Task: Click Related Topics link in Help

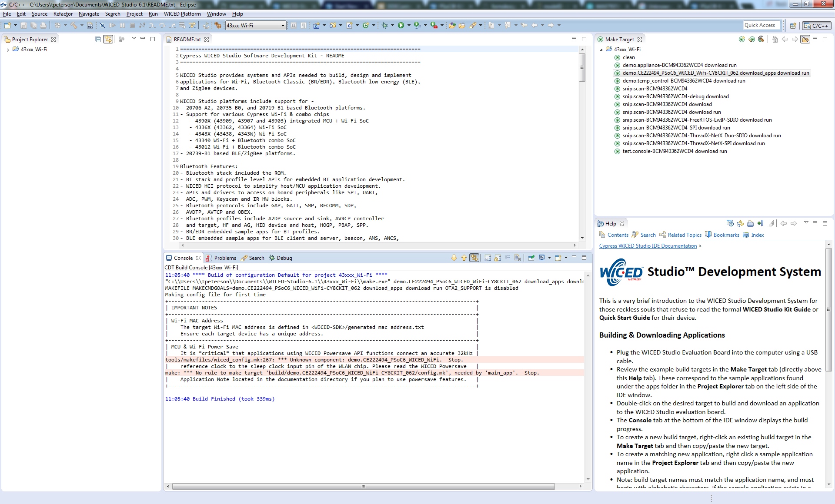Action: tap(681, 235)
